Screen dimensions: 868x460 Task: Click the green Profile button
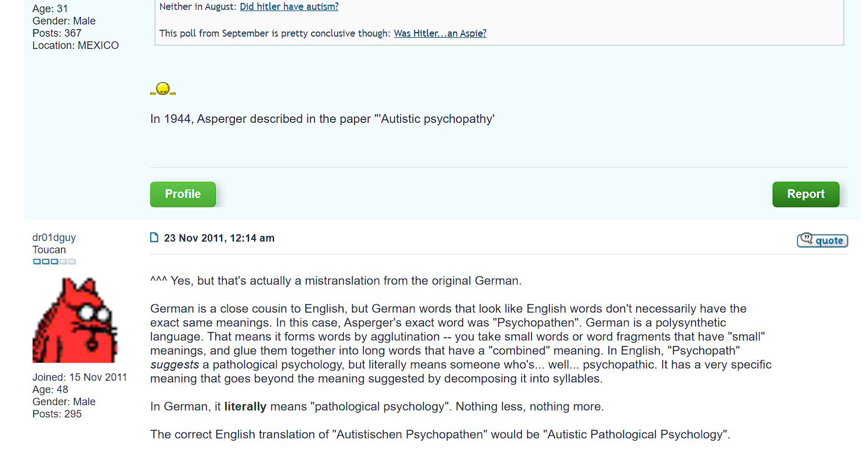point(183,194)
